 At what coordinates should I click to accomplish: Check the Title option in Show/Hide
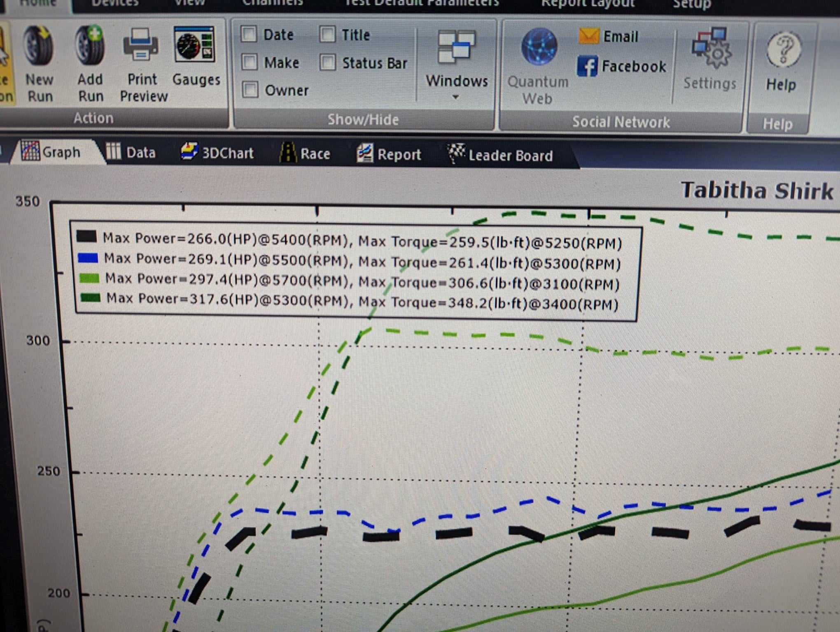(328, 35)
